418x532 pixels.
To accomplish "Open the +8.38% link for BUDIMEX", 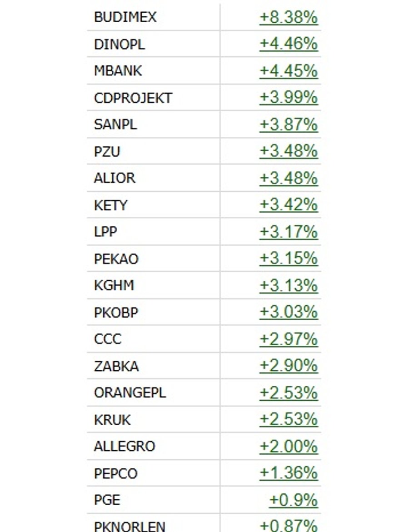I will [x=289, y=17].
